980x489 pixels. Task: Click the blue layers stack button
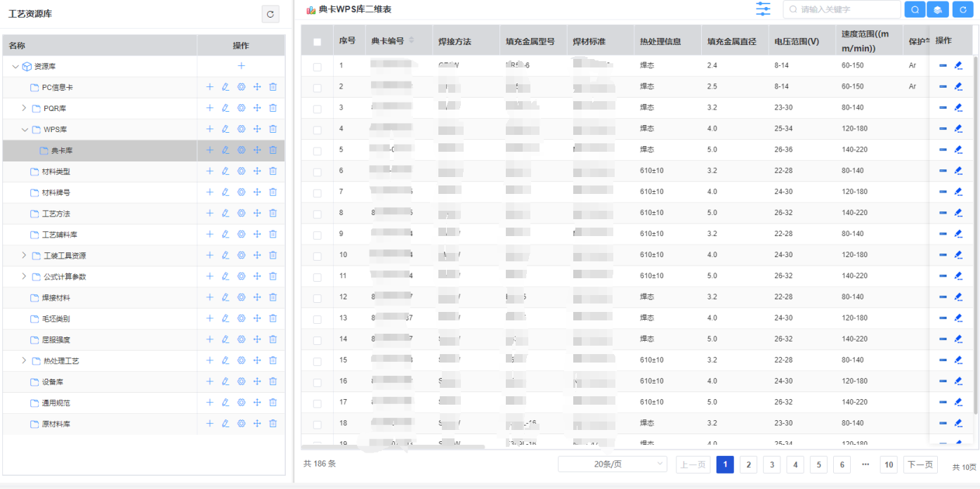[x=938, y=9]
